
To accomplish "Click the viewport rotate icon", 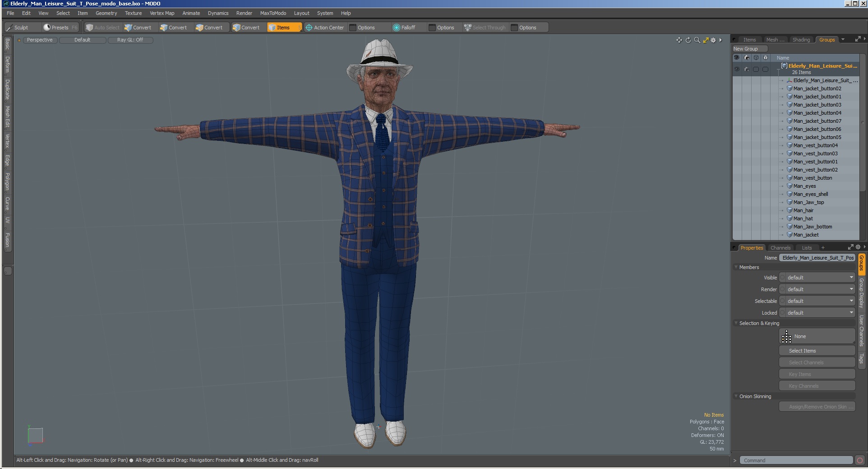I will [688, 40].
